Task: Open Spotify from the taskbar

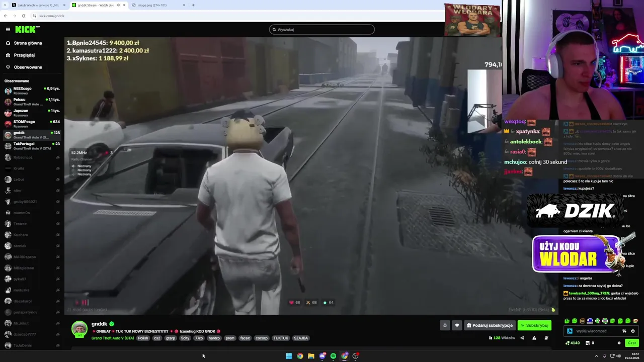Action: [333, 356]
